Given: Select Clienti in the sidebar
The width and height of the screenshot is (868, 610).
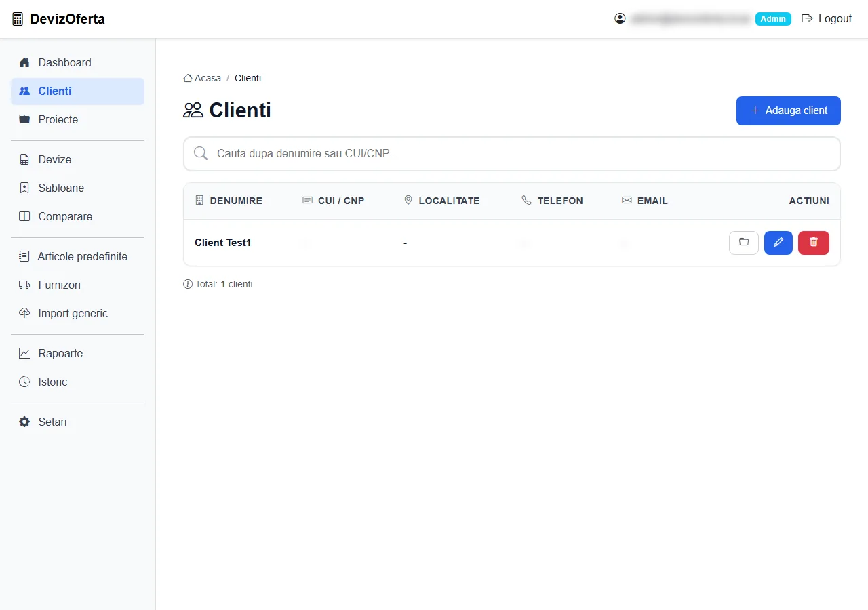Looking at the screenshot, I should (x=77, y=91).
